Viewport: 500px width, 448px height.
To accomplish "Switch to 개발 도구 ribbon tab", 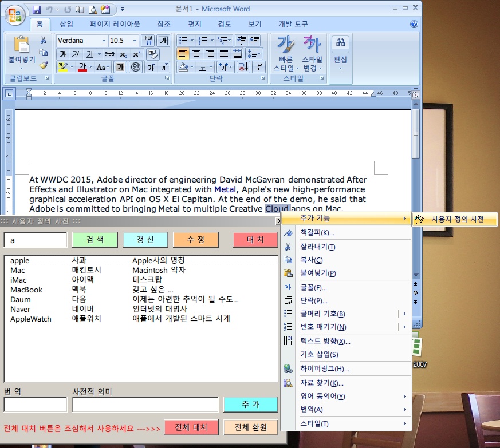I will [293, 24].
